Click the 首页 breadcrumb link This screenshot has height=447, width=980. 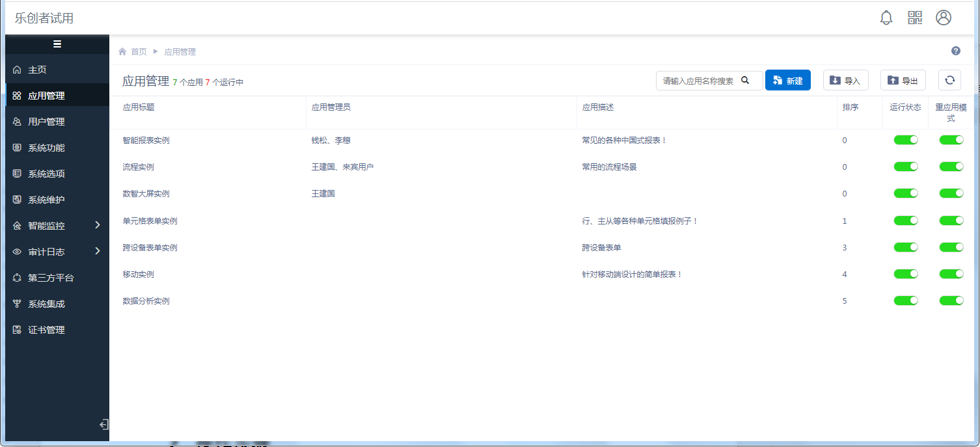click(139, 51)
